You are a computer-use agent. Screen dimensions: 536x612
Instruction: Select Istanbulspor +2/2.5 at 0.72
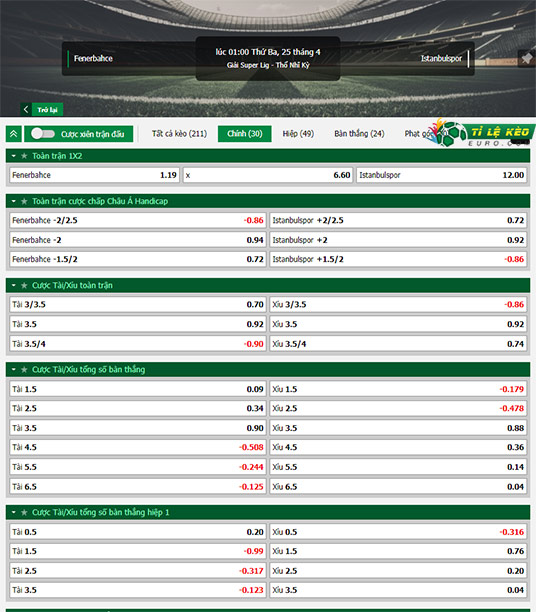coord(398,221)
